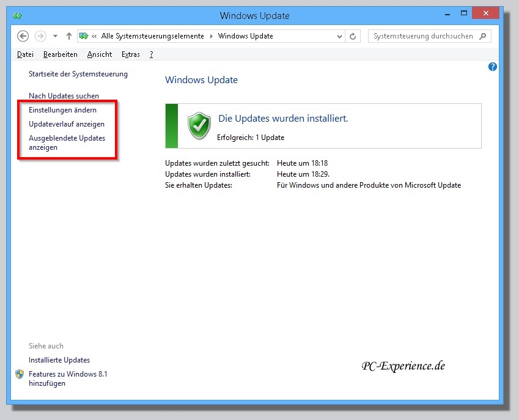Open the Datei menu

click(25, 54)
